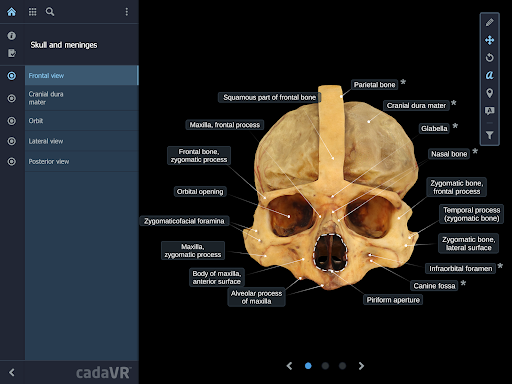Viewport: 512px width, 384px height.
Task: Open the Frontal view list item
Action: (x=82, y=76)
